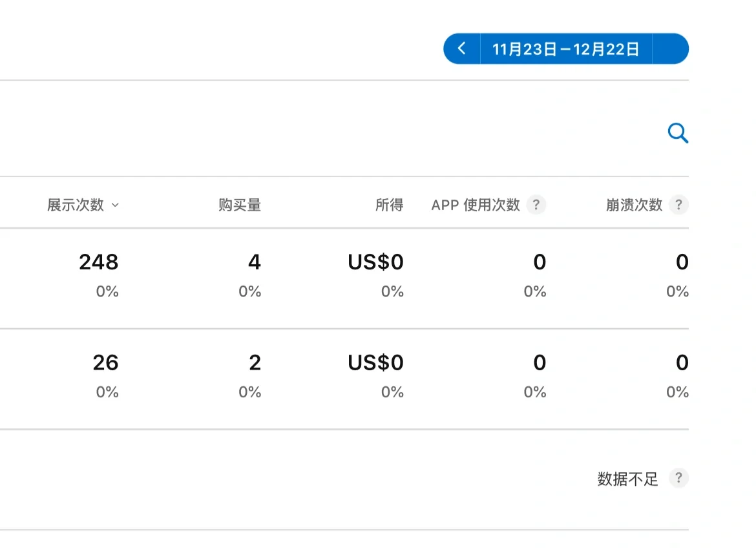Open help for the crashes column

(x=678, y=205)
